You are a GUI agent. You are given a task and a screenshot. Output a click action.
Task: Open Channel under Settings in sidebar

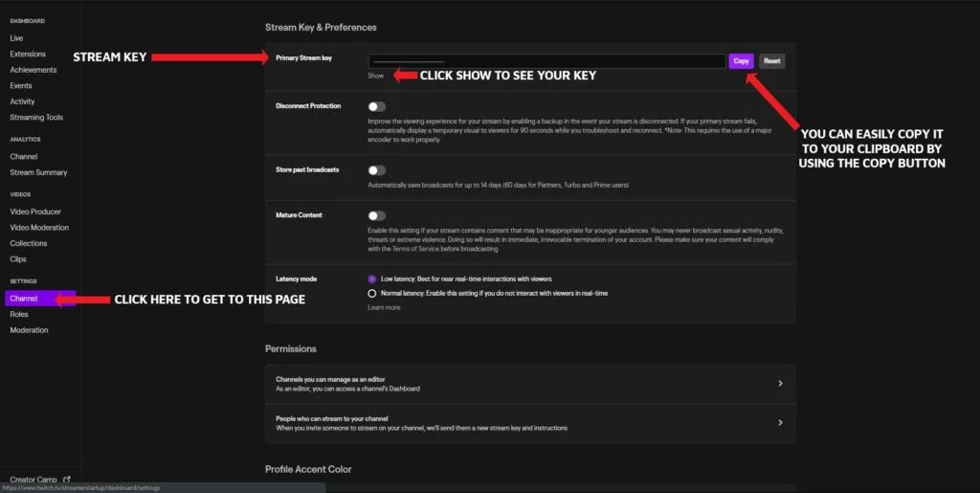(x=24, y=299)
